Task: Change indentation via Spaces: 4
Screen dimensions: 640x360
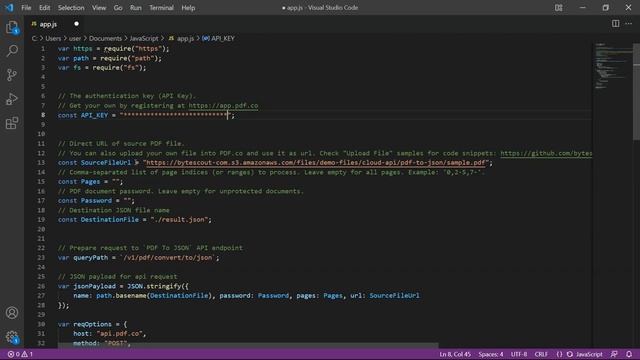Action: click(x=491, y=354)
